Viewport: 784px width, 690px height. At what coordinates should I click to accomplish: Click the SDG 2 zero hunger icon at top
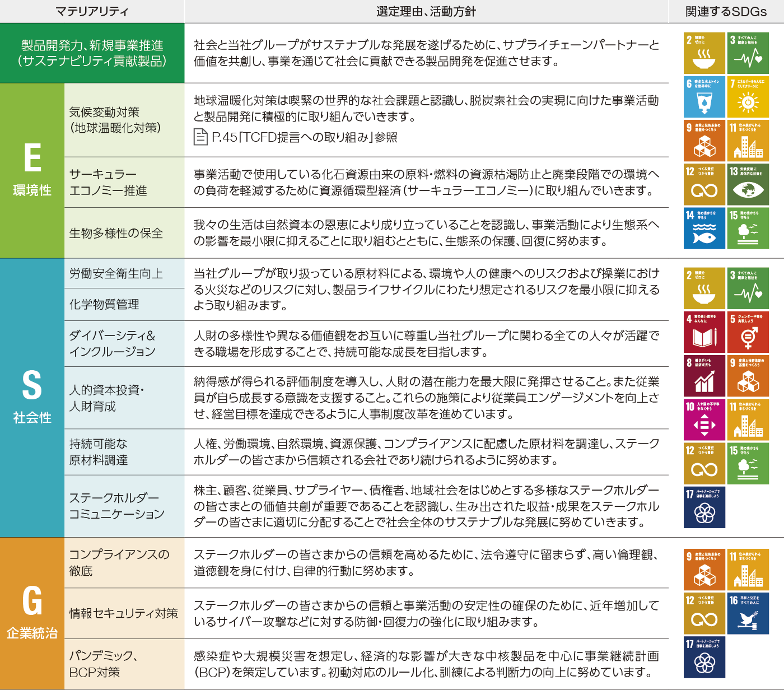pos(704,53)
